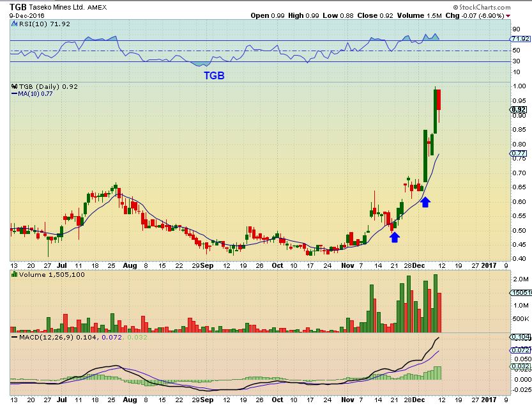Click the green 0.032 histogram value in MACD legend
The width and height of the screenshot is (532, 406).
[137, 338]
